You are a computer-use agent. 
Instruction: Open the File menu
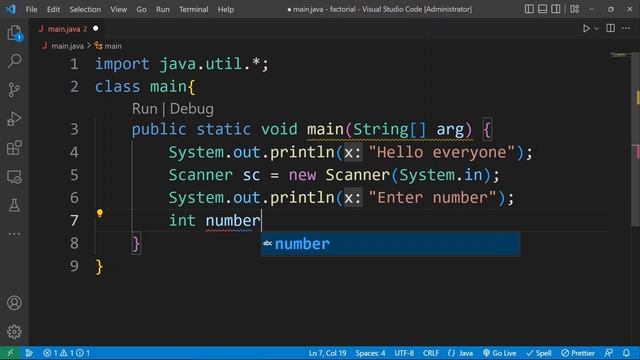point(31,9)
